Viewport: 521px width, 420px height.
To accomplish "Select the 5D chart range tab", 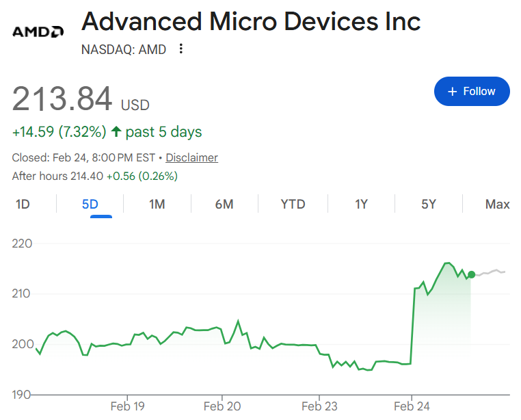I will click(90, 204).
